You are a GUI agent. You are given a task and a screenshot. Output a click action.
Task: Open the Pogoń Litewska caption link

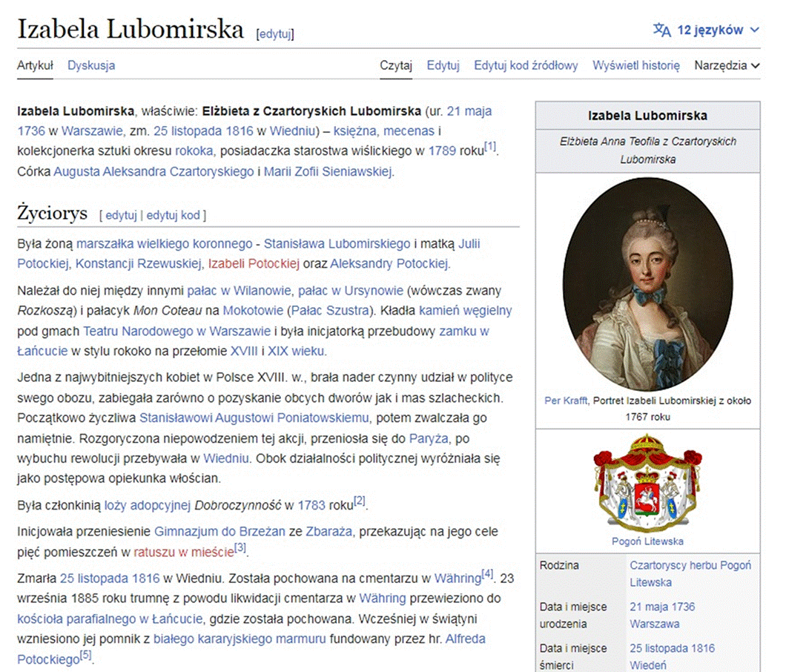coord(647,541)
